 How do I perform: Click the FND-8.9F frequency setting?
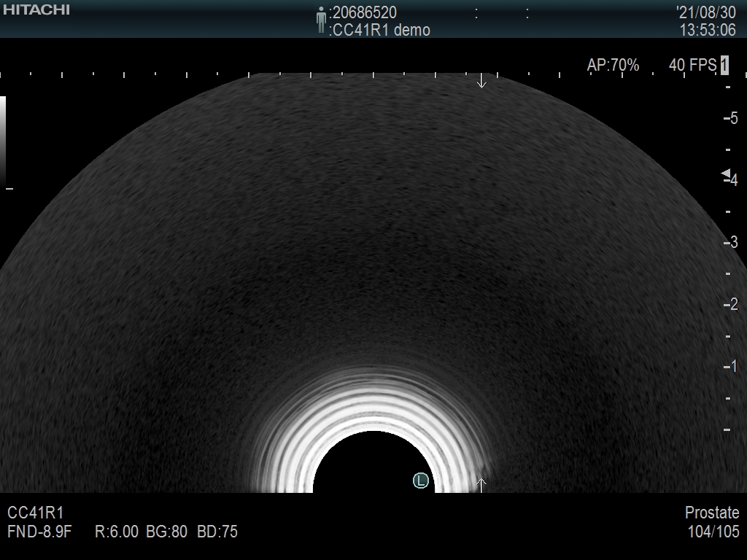[39, 532]
